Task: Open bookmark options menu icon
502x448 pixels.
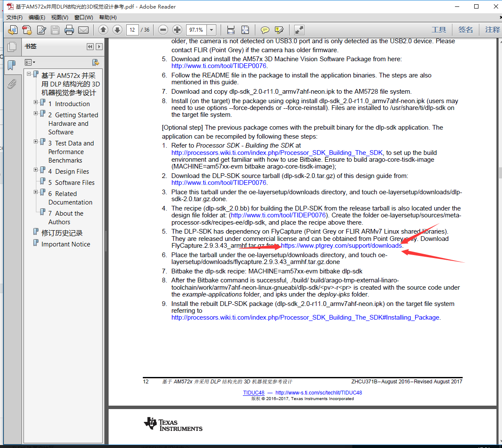Action: click(30, 62)
